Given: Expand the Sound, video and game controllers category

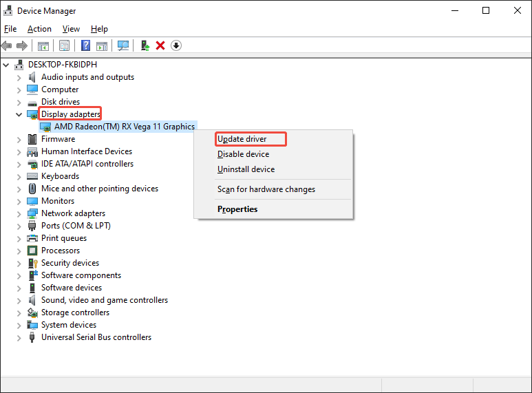Looking at the screenshot, I should pos(19,301).
